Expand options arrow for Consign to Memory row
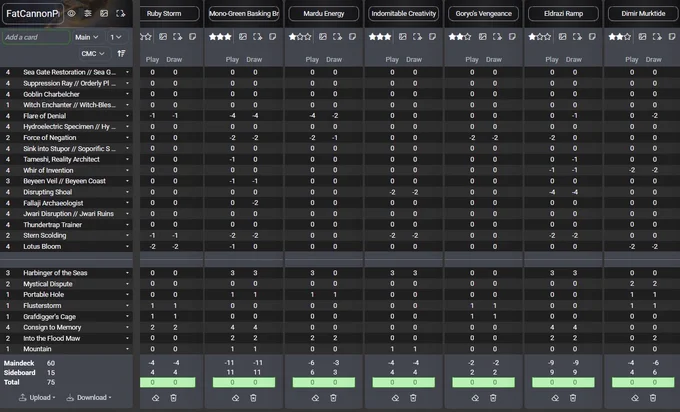 pyautogui.click(x=128, y=327)
